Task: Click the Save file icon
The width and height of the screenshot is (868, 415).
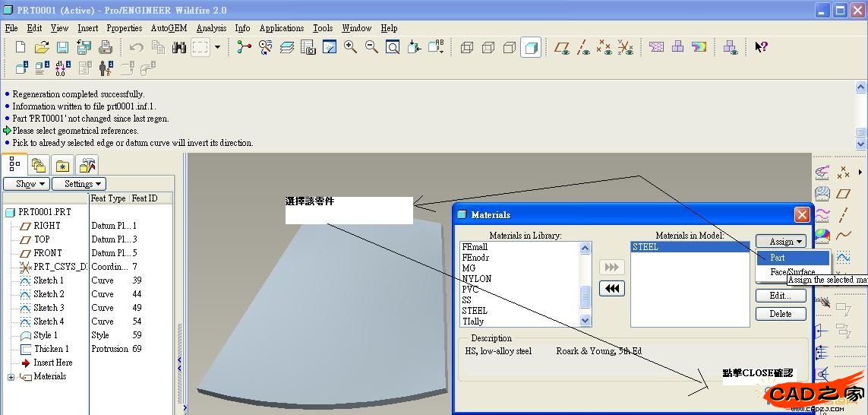Action: [62, 47]
